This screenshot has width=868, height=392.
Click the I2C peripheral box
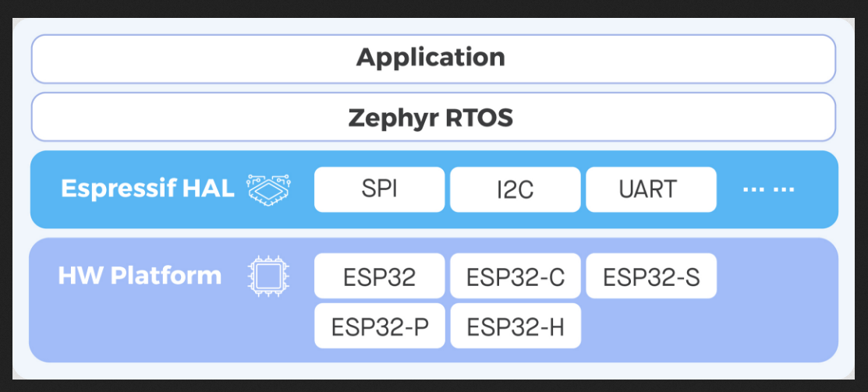coord(515,189)
